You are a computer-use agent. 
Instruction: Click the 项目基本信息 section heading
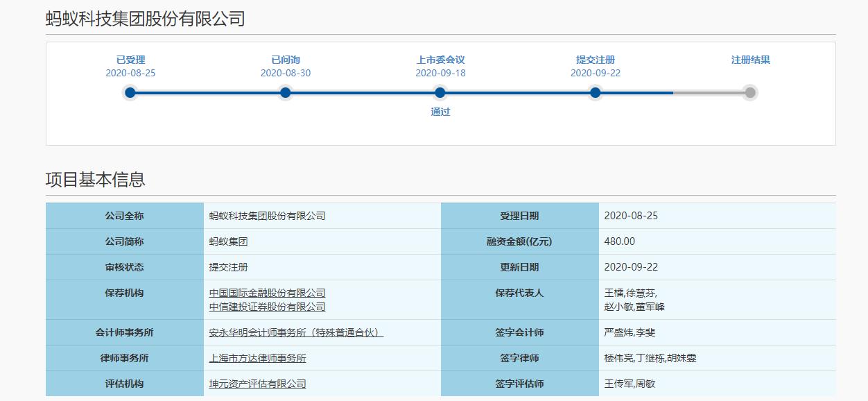(x=96, y=180)
